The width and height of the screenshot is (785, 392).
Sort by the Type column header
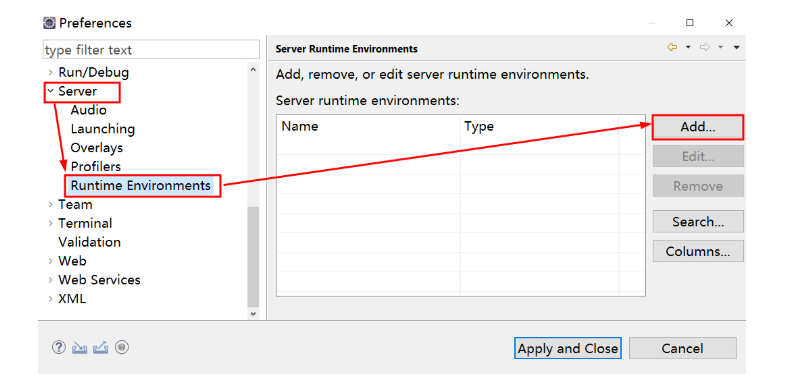539,126
